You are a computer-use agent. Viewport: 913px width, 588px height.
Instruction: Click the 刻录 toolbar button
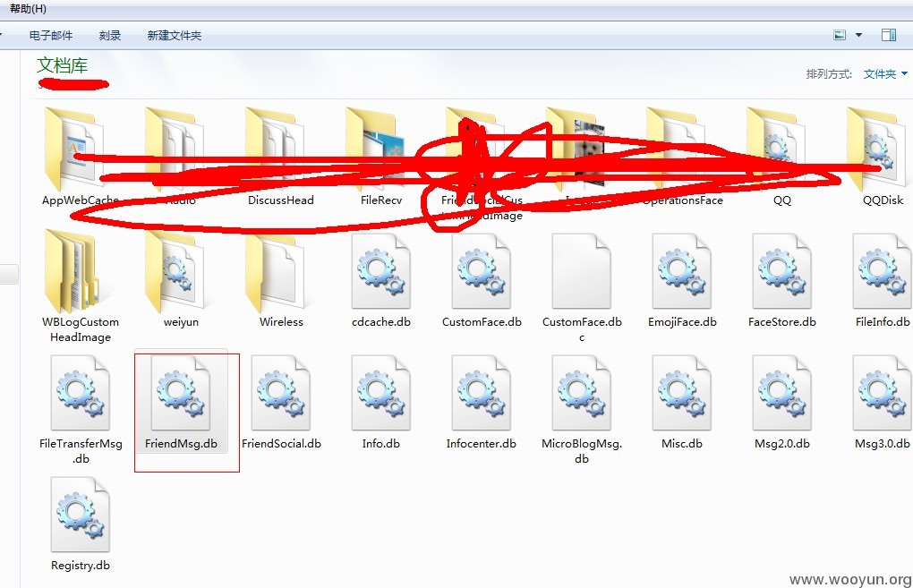point(110,36)
